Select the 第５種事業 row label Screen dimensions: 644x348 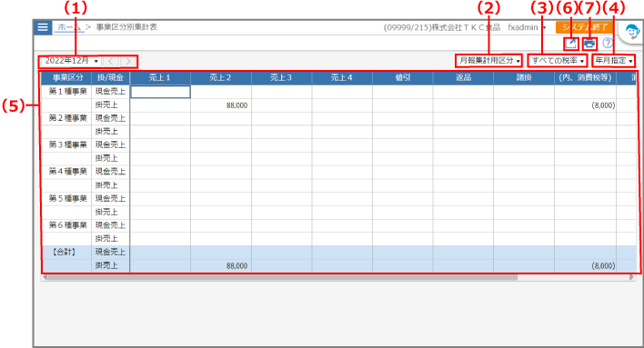tap(67, 199)
